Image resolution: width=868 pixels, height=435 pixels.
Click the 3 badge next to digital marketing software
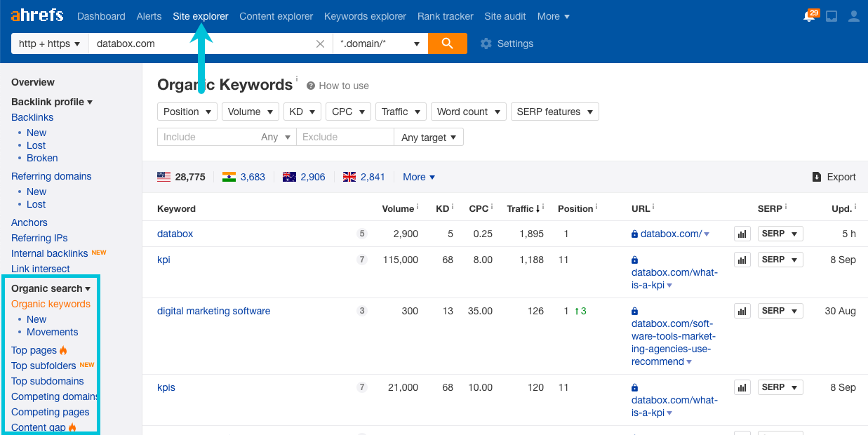coord(362,311)
